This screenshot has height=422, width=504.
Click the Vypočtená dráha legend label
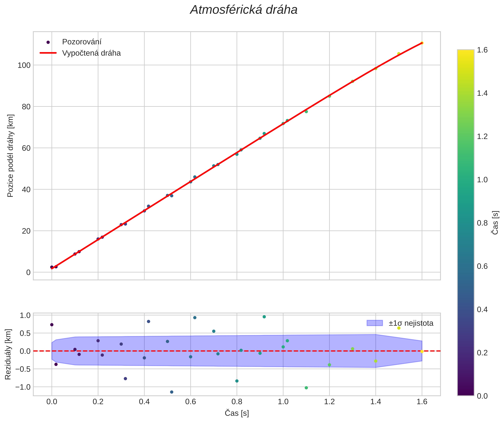click(x=91, y=53)
